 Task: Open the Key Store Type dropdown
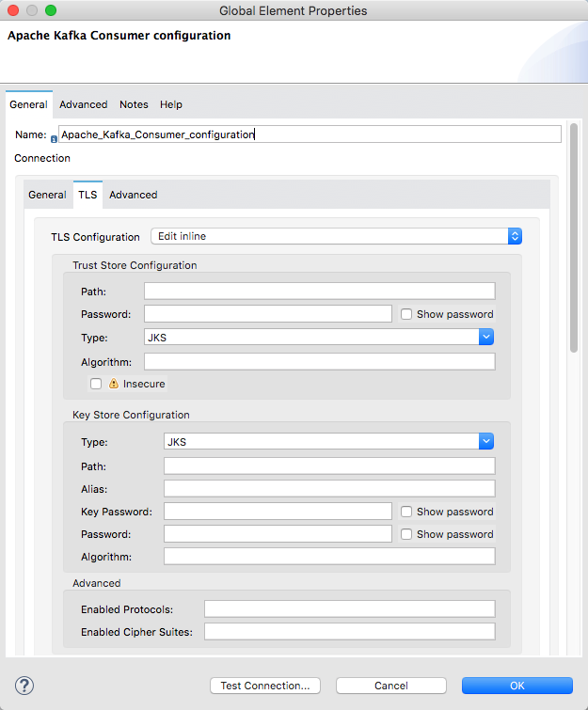[x=328, y=440]
